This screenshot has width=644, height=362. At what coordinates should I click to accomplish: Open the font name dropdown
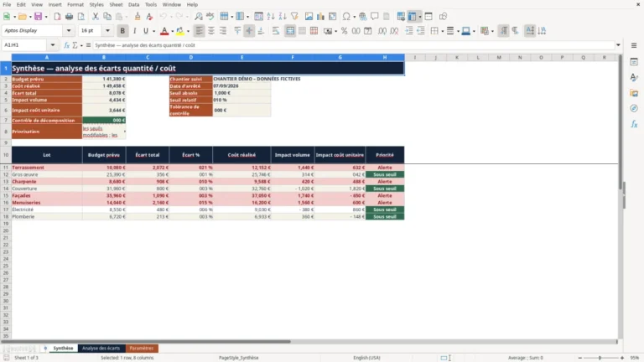[x=69, y=30]
